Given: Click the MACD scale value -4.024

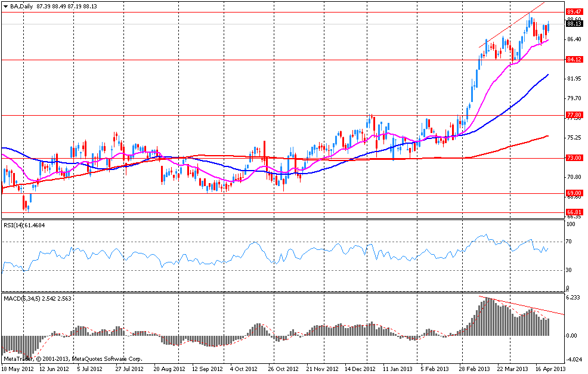Looking at the screenshot, I should click(x=573, y=360).
